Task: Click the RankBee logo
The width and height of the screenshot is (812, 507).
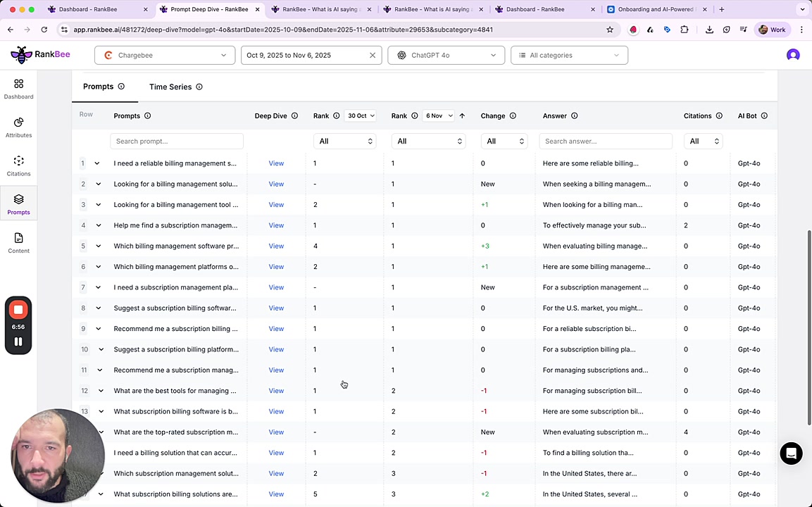Action: (x=40, y=55)
